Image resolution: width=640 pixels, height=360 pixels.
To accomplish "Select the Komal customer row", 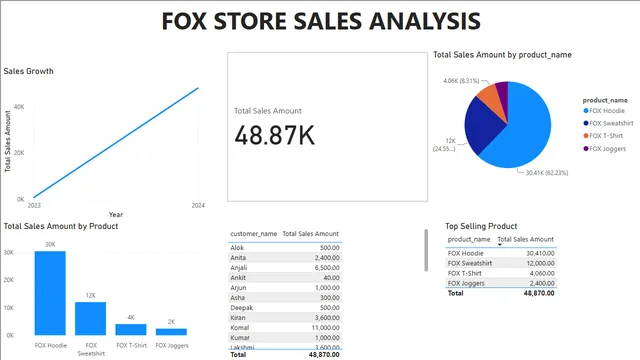I will pyautogui.click(x=285, y=328).
